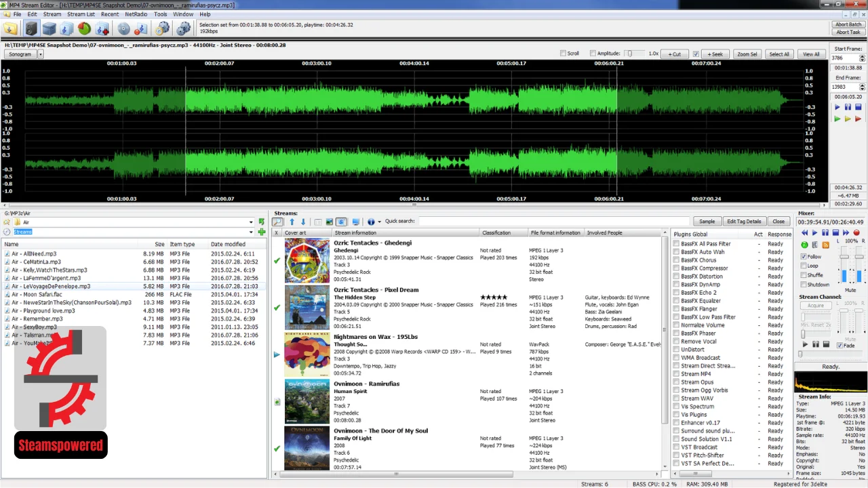Move stream up with blue up arrow
The height and width of the screenshot is (488, 868).
coord(292,222)
